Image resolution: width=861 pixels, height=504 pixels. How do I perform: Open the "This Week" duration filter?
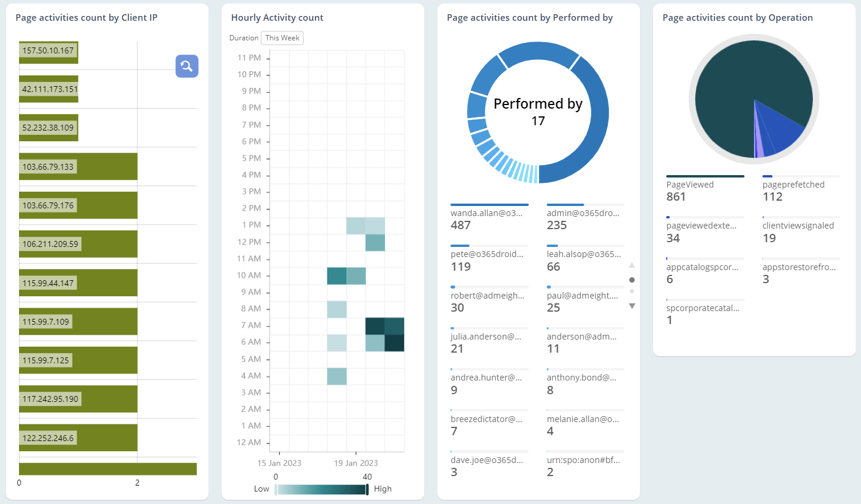click(282, 37)
